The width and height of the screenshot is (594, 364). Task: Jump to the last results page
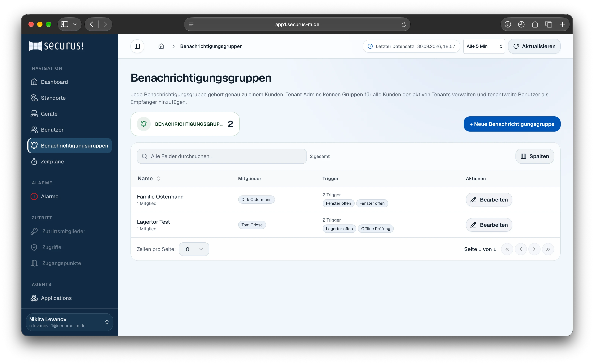(x=548, y=249)
